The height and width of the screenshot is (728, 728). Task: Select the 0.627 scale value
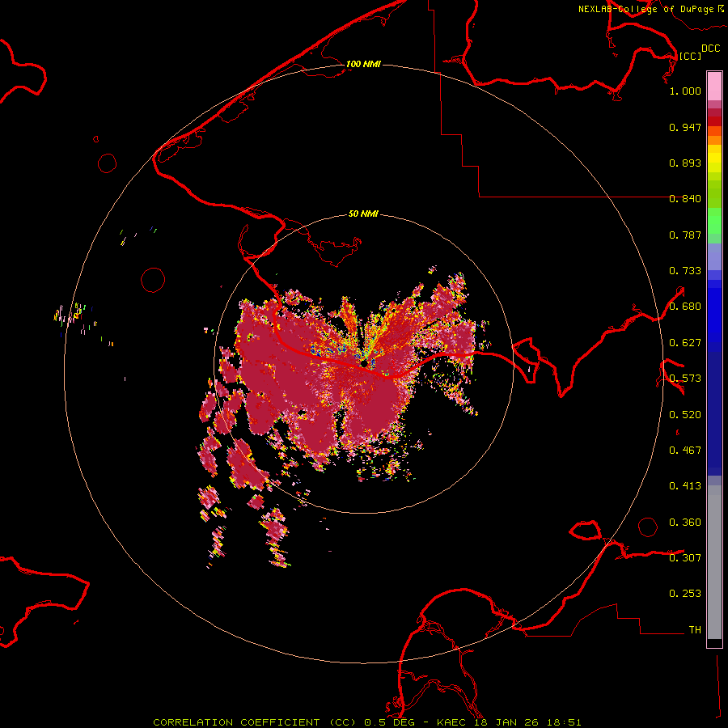685,343
